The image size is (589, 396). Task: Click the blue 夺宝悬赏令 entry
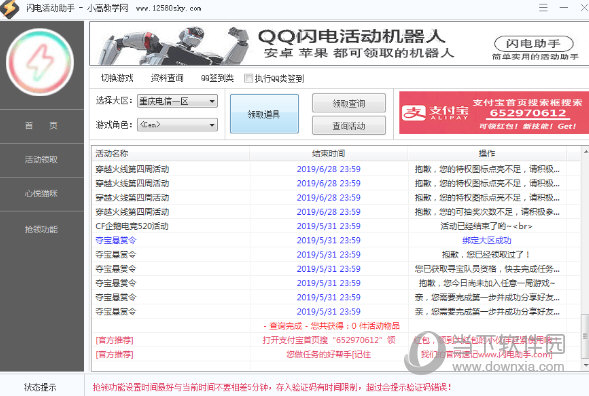(x=116, y=240)
